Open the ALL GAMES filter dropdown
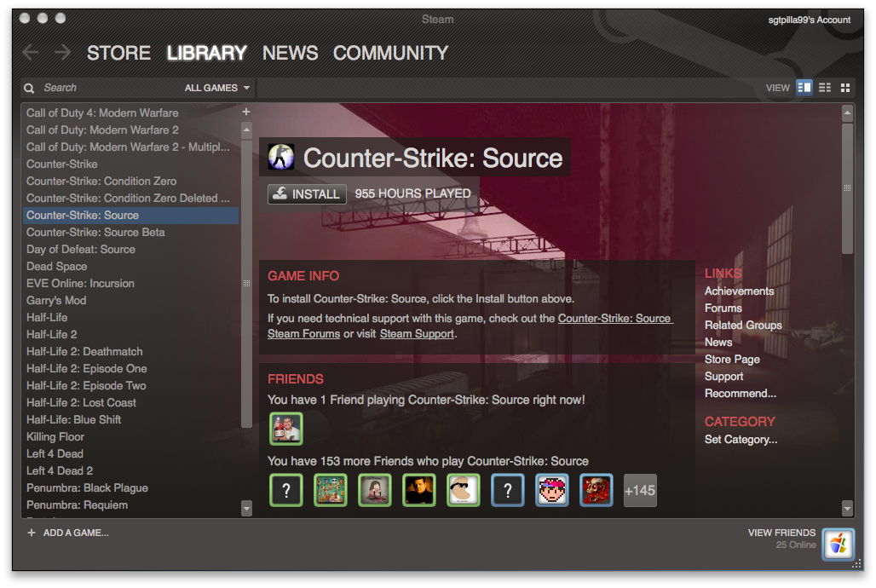This screenshot has width=876, height=588. tap(216, 88)
